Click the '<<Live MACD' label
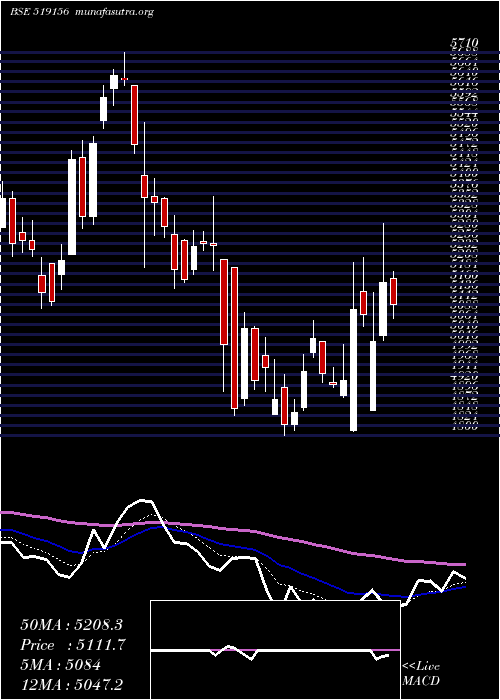 pos(421,674)
